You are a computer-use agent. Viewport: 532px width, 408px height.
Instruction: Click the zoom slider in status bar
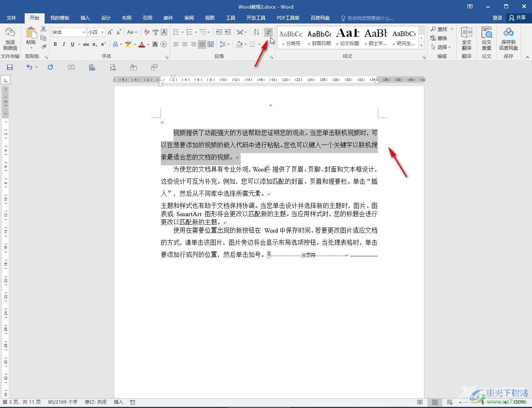pos(483,402)
